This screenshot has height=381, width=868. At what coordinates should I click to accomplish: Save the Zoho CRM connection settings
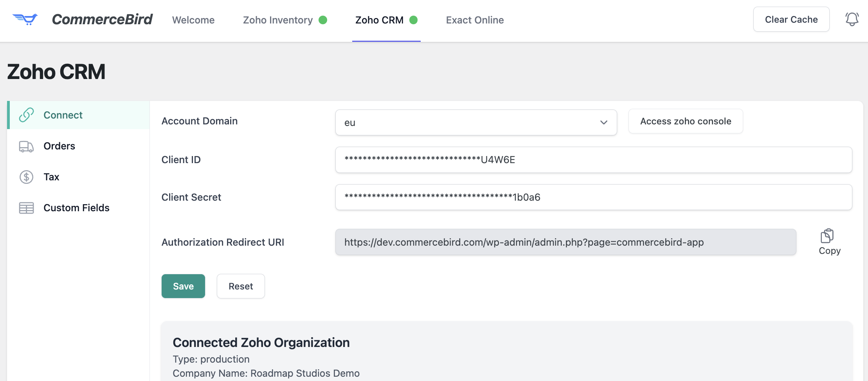tap(183, 286)
